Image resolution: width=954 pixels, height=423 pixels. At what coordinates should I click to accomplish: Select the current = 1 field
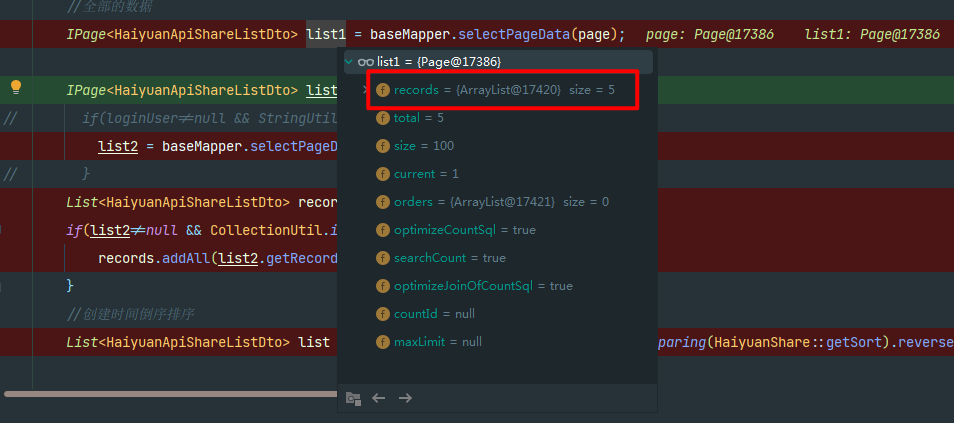[427, 174]
